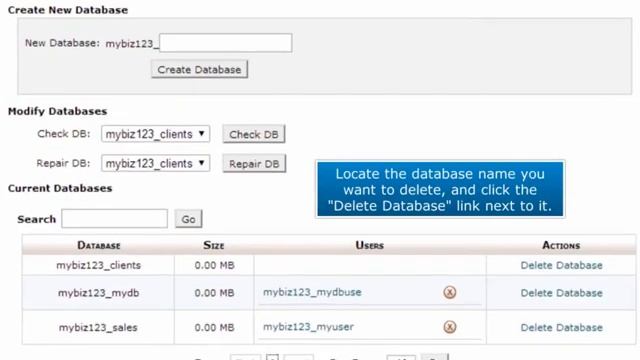Click the Actions column header
Image resolution: width=640 pixels, height=360 pixels.
point(561,245)
